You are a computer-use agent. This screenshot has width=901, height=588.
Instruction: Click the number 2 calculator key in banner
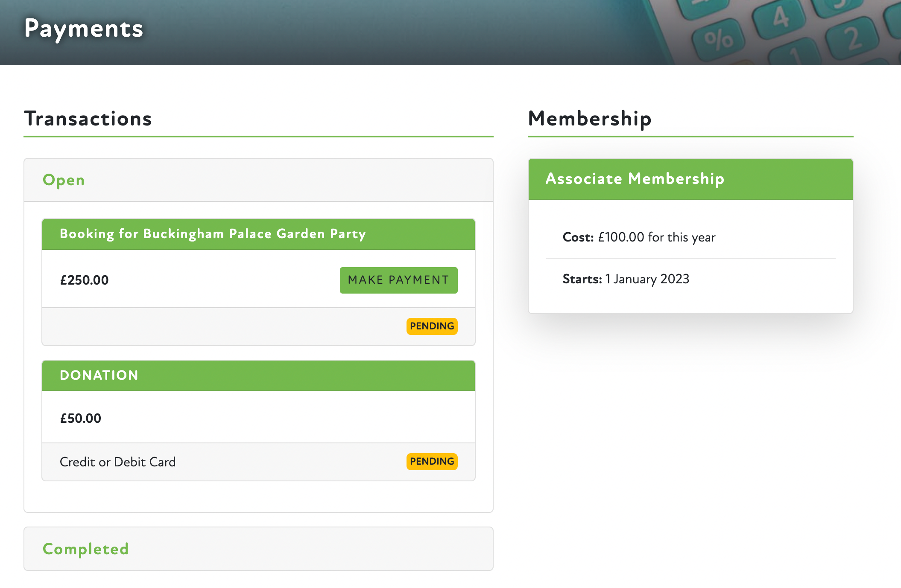(851, 39)
